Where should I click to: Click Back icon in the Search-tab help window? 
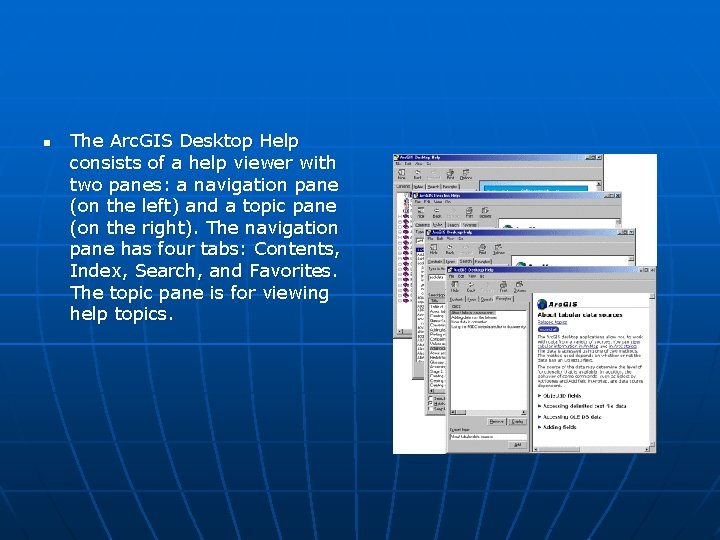(450, 249)
